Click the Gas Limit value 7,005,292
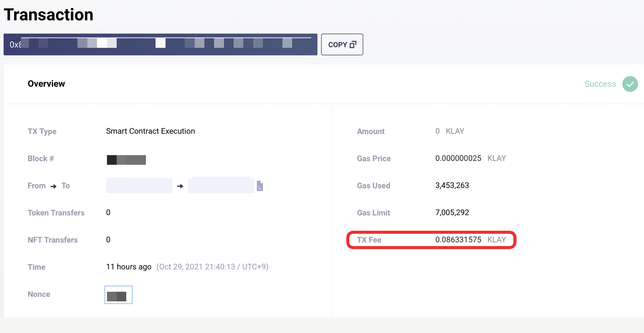The width and height of the screenshot is (644, 333). tap(452, 213)
